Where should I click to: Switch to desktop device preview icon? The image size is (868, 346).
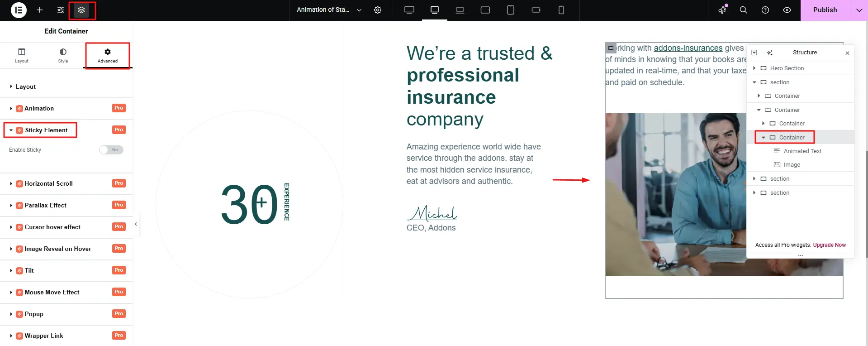(x=409, y=10)
